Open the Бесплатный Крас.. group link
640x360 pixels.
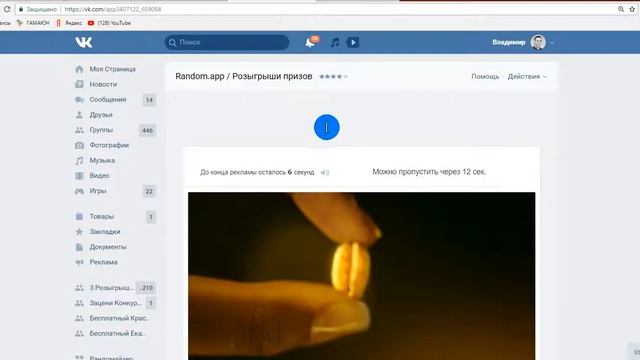[119, 318]
